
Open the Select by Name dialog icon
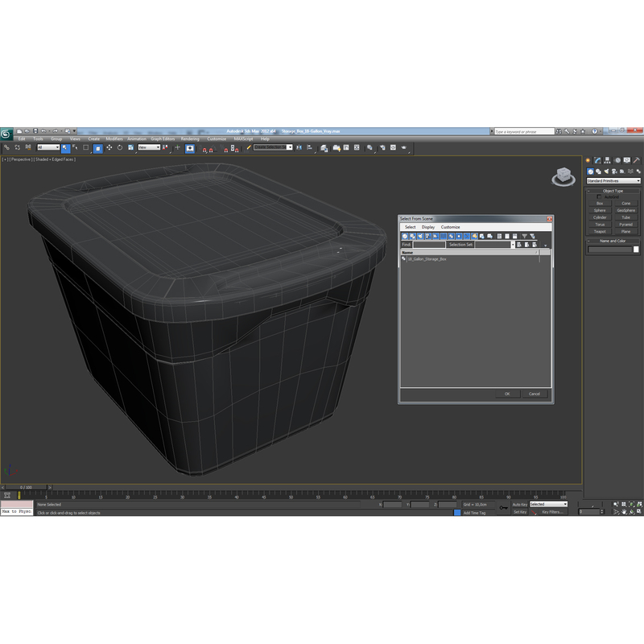pyautogui.click(x=74, y=147)
